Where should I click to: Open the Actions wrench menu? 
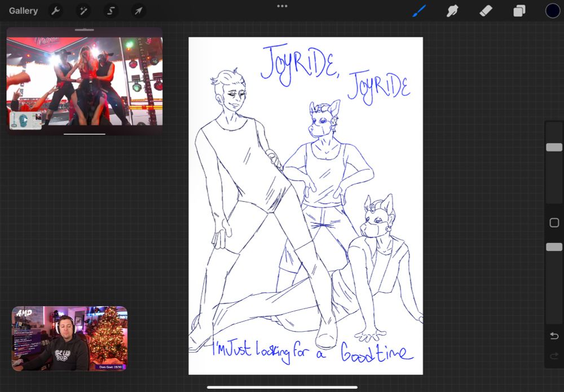click(55, 11)
